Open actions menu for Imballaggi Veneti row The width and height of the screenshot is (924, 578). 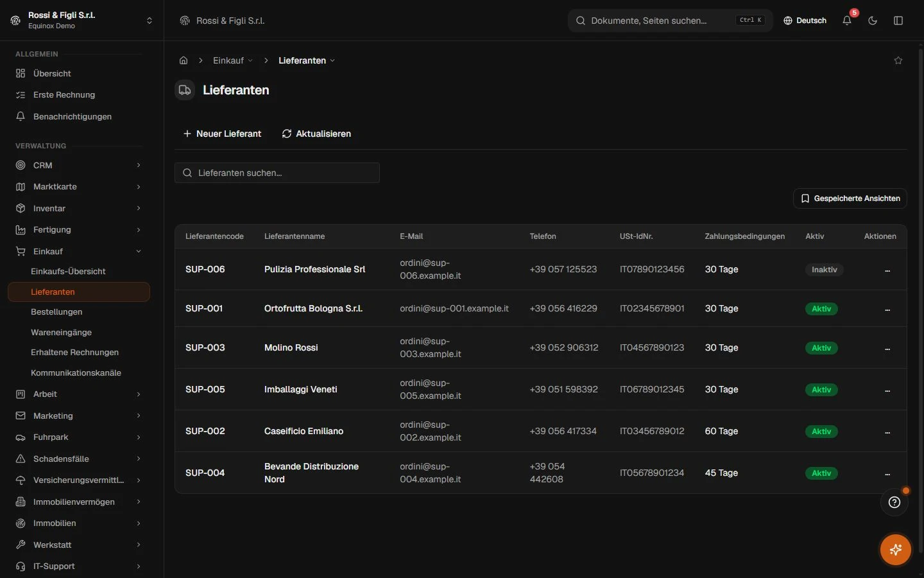click(x=887, y=390)
